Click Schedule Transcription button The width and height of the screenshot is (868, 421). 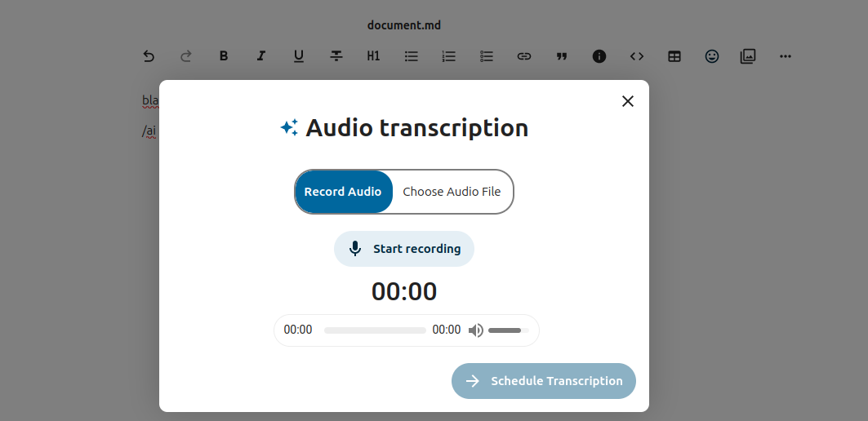[x=544, y=381]
